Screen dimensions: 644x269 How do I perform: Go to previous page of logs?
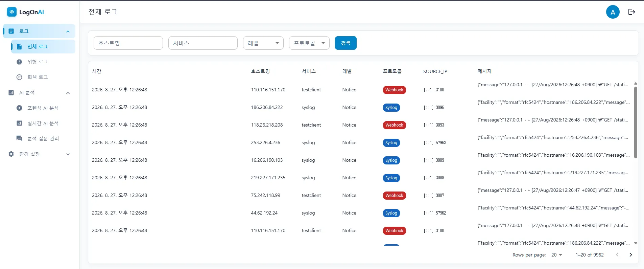(x=617, y=255)
